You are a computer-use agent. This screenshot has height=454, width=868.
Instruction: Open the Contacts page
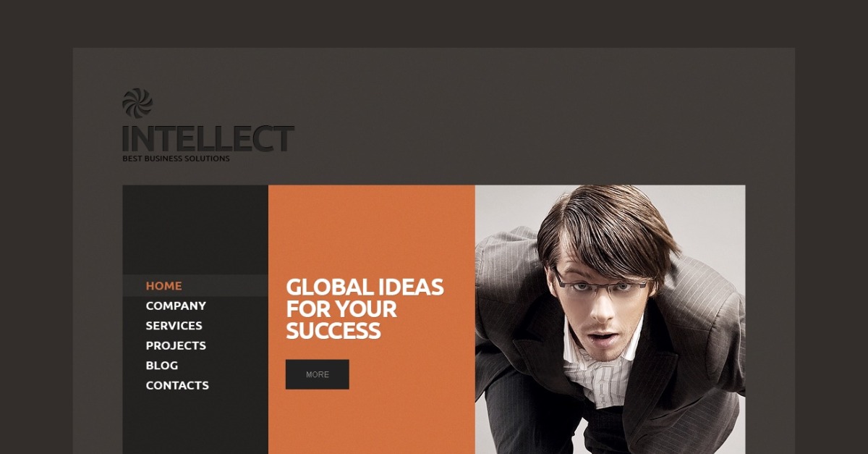pyautogui.click(x=177, y=385)
